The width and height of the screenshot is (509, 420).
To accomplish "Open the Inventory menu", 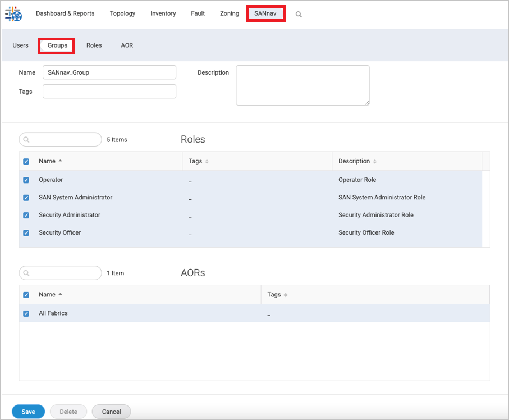I will pos(163,13).
